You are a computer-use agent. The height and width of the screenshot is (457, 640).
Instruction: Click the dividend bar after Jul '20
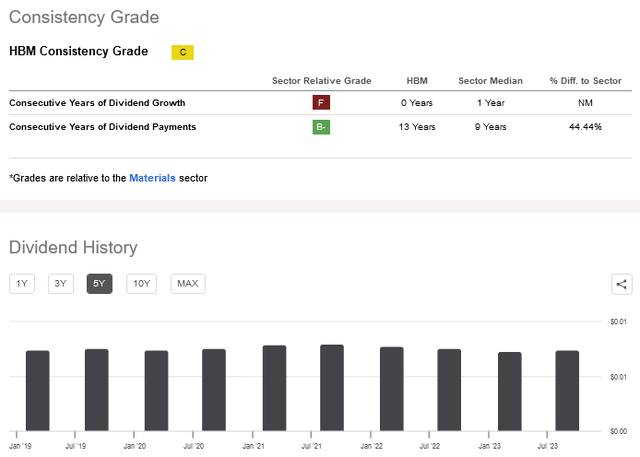coord(214,390)
